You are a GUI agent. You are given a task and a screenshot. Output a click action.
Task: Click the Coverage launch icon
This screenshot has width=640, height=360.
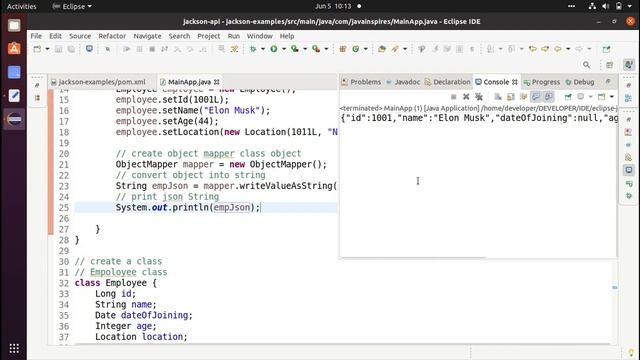click(x=295, y=49)
